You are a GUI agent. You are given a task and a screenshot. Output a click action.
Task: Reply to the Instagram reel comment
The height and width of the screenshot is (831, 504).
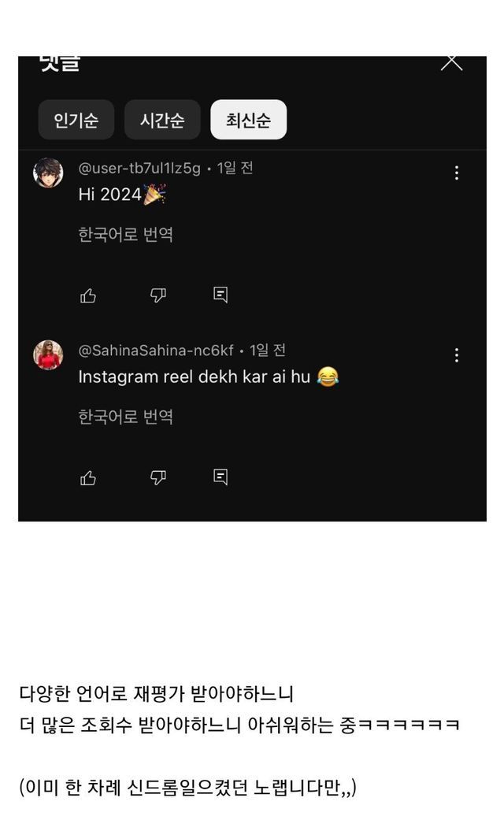220,477
